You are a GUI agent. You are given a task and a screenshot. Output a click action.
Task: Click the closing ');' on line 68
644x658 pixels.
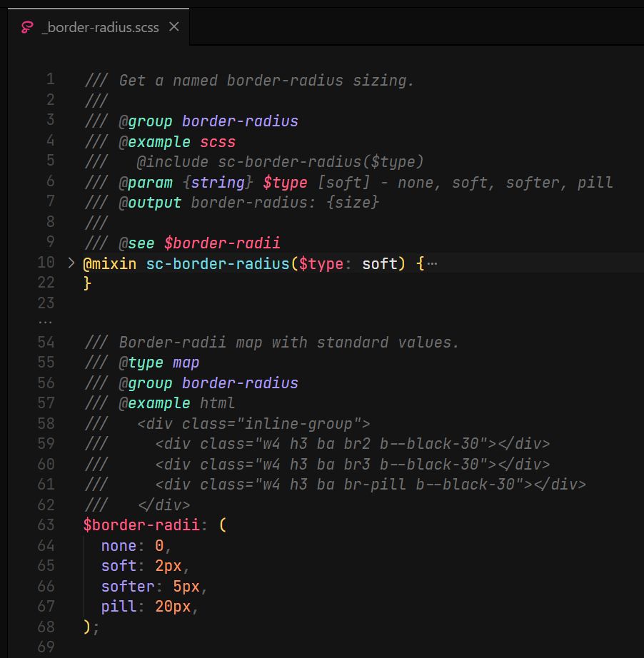coord(91,627)
